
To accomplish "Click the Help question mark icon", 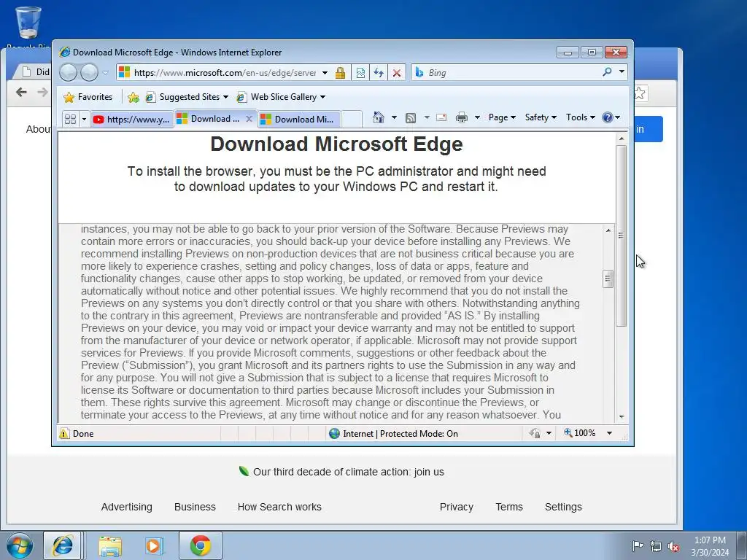I will coord(608,117).
